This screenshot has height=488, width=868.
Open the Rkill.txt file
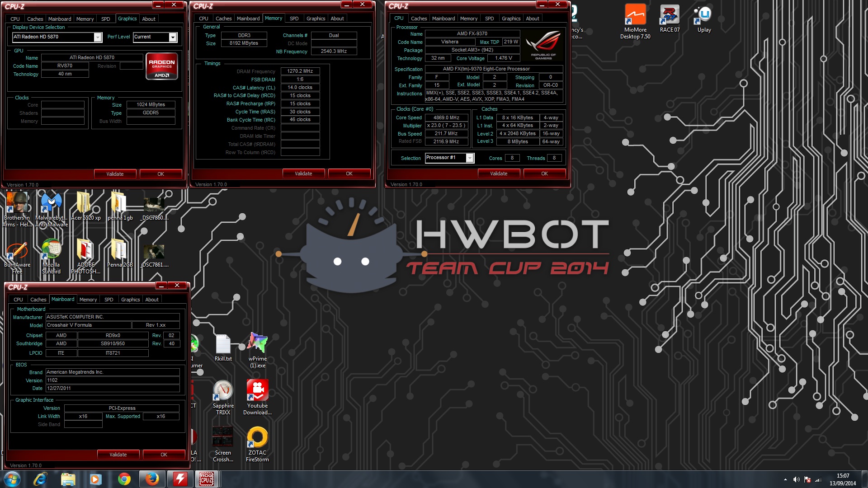point(223,348)
